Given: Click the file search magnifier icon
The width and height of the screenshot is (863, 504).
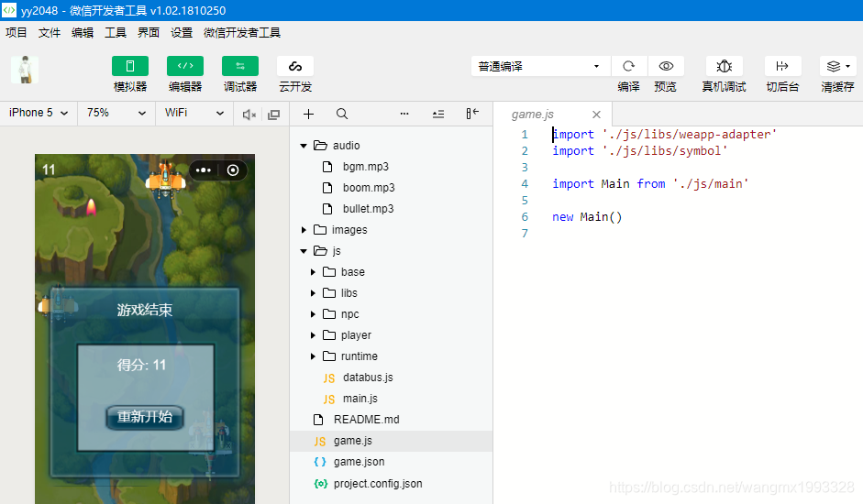Looking at the screenshot, I should click(x=342, y=114).
